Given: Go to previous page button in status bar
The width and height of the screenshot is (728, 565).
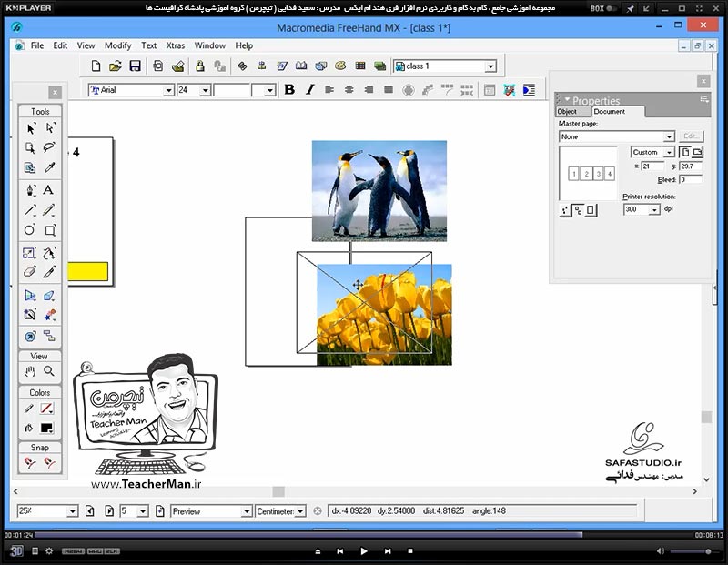Looking at the screenshot, I should (x=89, y=511).
